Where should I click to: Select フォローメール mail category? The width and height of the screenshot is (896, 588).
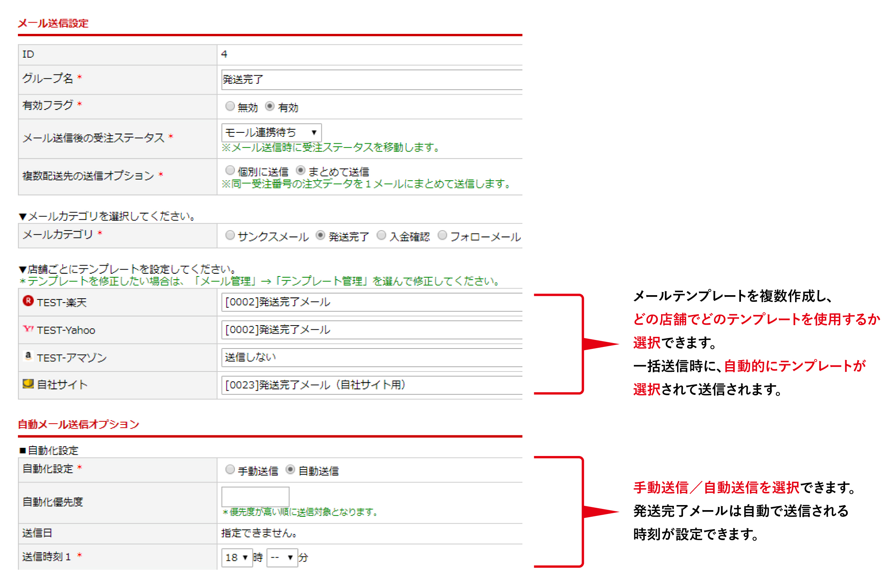pos(442,235)
